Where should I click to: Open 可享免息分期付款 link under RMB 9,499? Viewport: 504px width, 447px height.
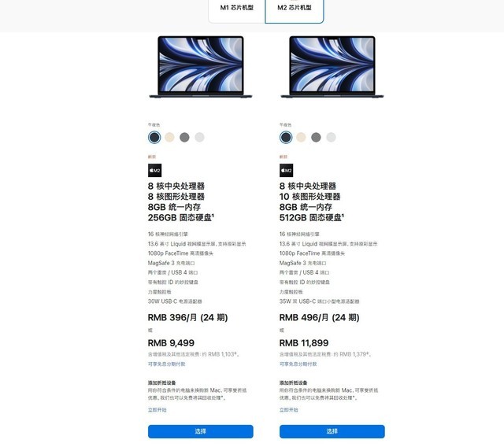(x=166, y=364)
